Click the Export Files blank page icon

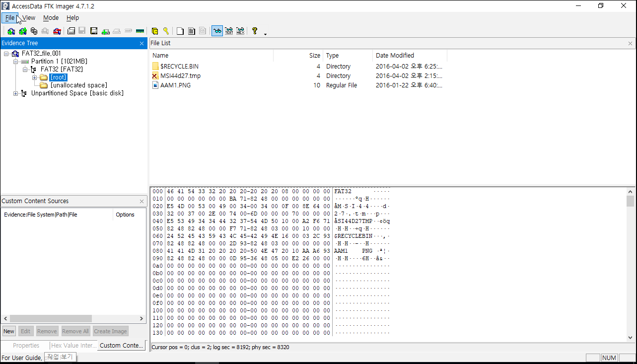(x=180, y=31)
